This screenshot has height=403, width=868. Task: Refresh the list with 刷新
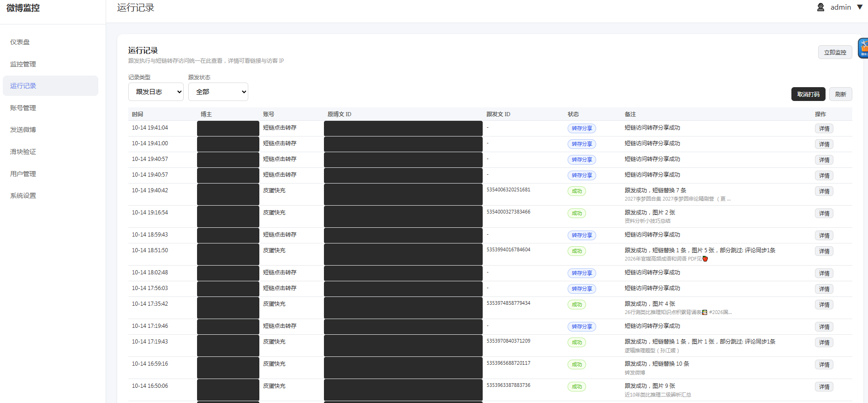point(841,94)
